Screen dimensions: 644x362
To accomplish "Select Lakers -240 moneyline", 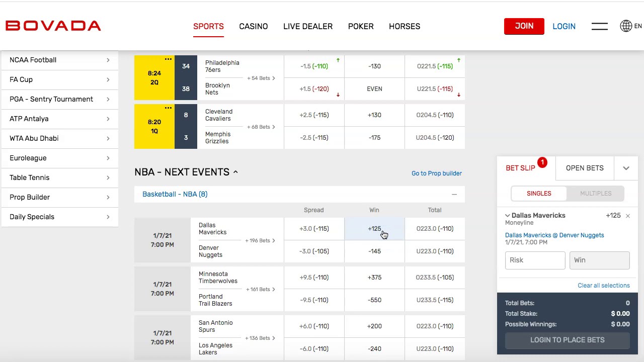I will (x=374, y=349).
